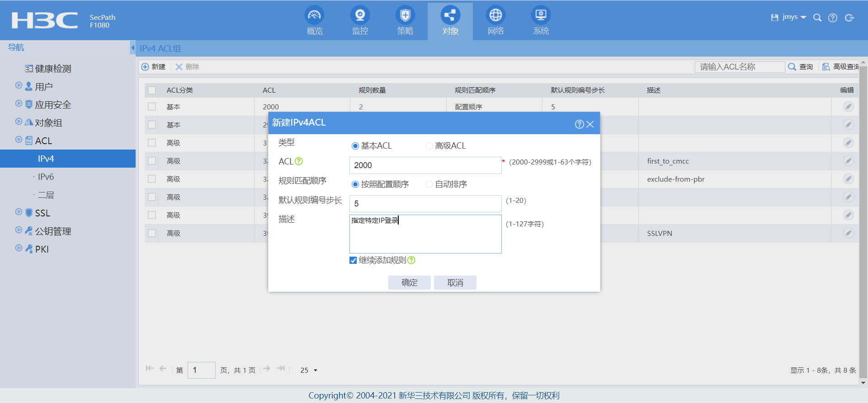Collapse the navigation panel arrow
The height and width of the screenshot is (403, 868).
tap(132, 47)
